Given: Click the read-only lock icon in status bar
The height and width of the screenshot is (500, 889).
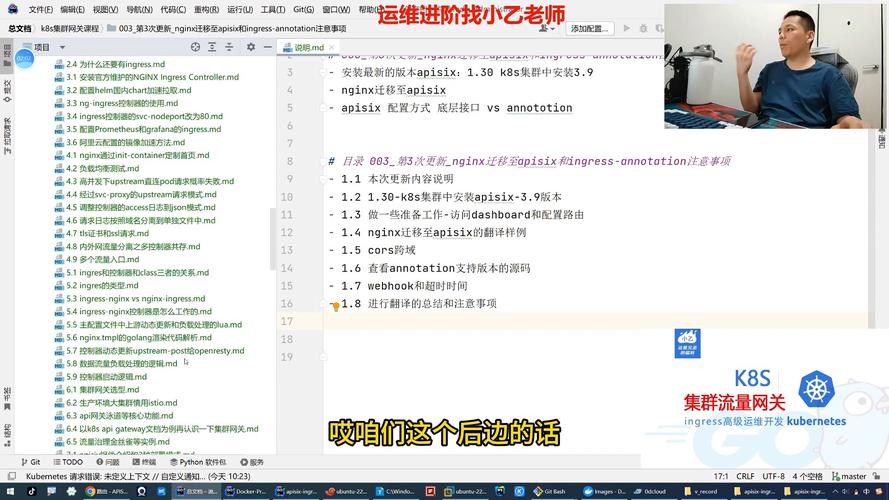Looking at the screenshot, I should point(877,476).
